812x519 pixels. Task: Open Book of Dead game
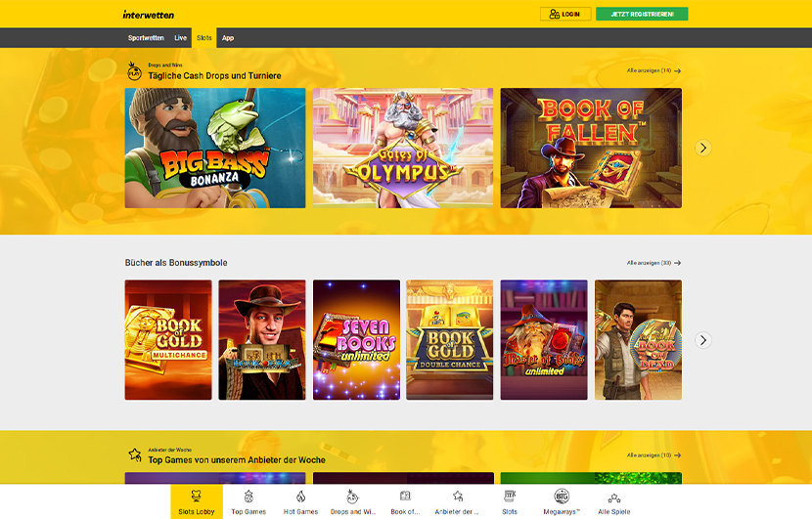(638, 340)
